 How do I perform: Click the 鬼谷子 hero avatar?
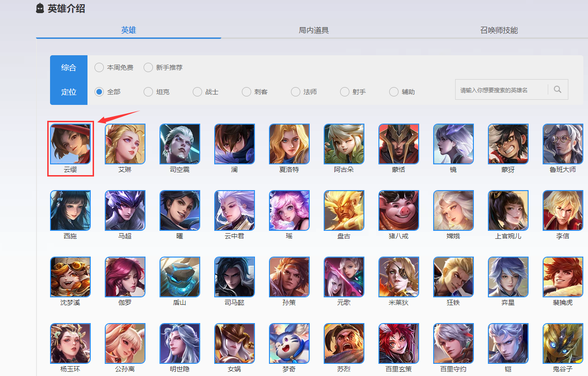(x=563, y=344)
